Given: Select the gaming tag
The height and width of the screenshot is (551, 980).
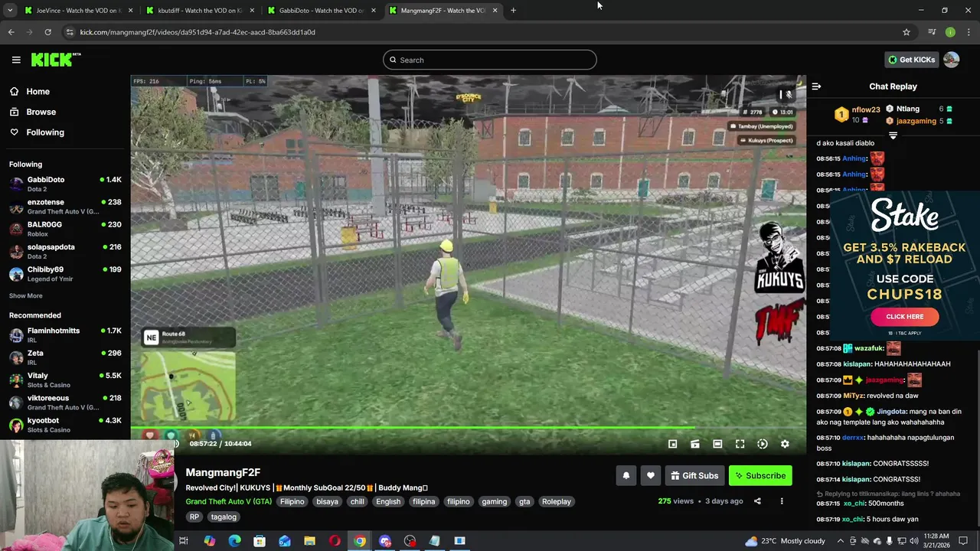Looking at the screenshot, I should coord(494,501).
